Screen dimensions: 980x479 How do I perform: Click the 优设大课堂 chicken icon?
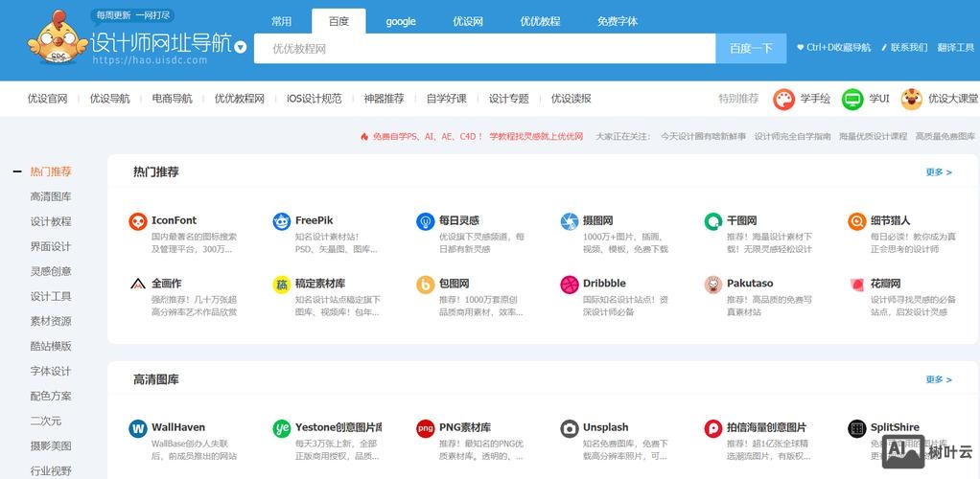[911, 99]
